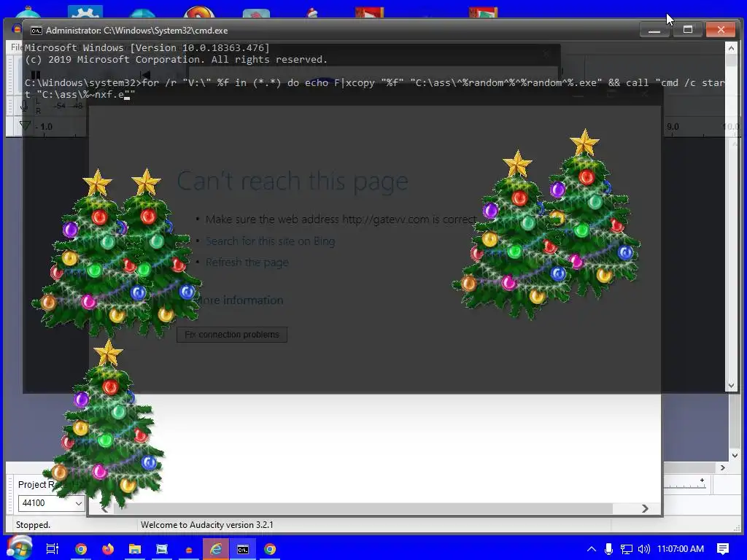Open Firefox from the taskbar

108,549
